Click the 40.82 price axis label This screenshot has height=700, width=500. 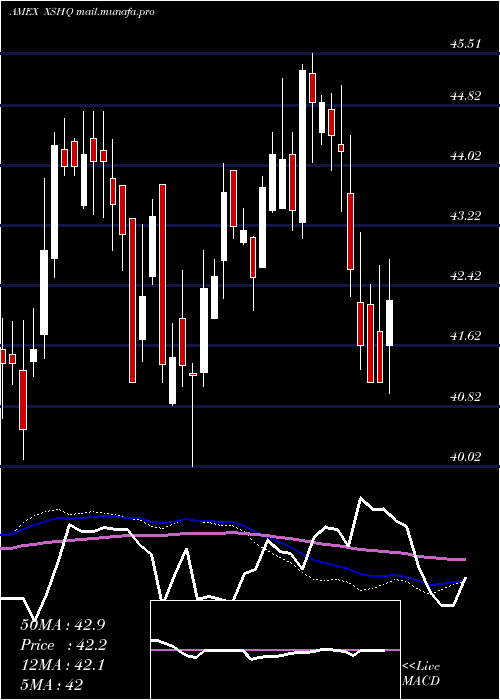[465, 396]
